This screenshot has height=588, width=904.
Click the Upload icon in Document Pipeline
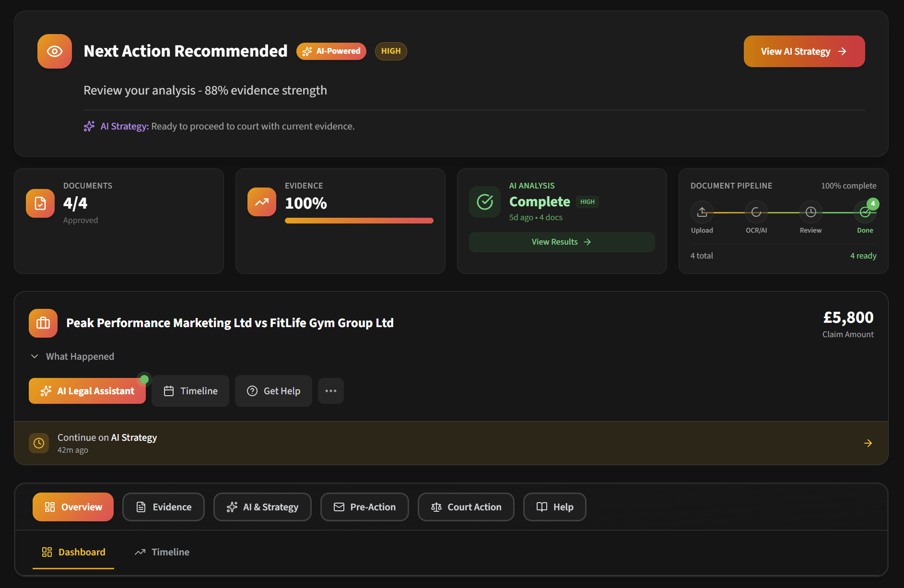702,212
